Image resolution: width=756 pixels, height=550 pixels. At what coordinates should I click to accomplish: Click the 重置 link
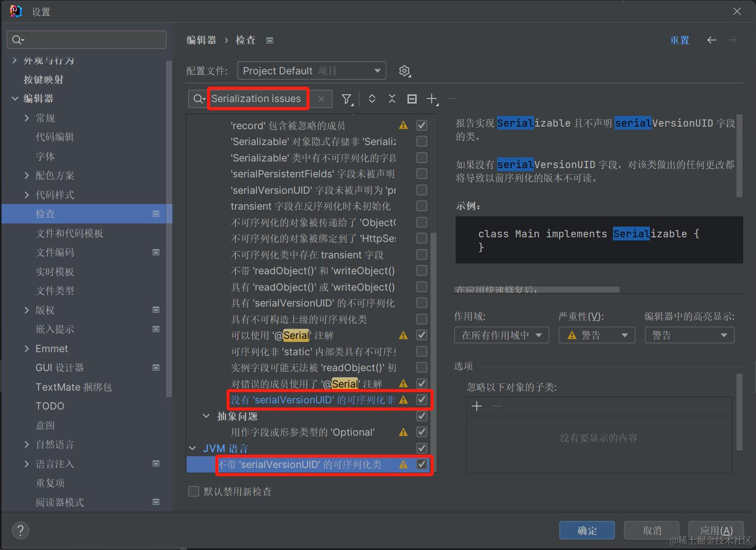click(680, 40)
